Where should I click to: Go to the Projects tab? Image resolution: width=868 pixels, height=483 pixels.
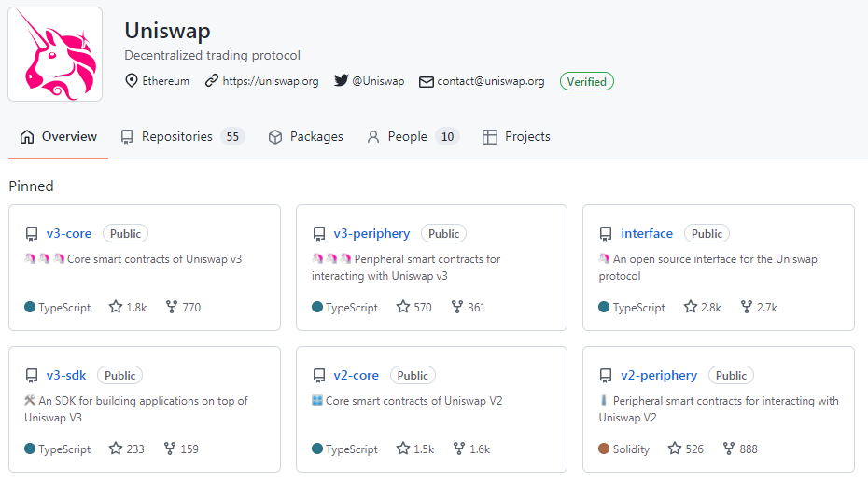tap(516, 137)
